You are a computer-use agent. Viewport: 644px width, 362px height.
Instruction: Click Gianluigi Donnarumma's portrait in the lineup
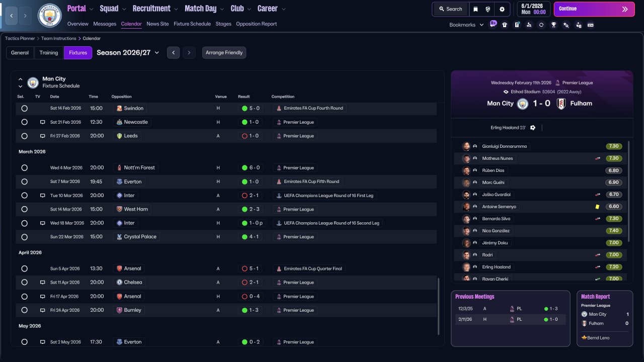[466, 146]
